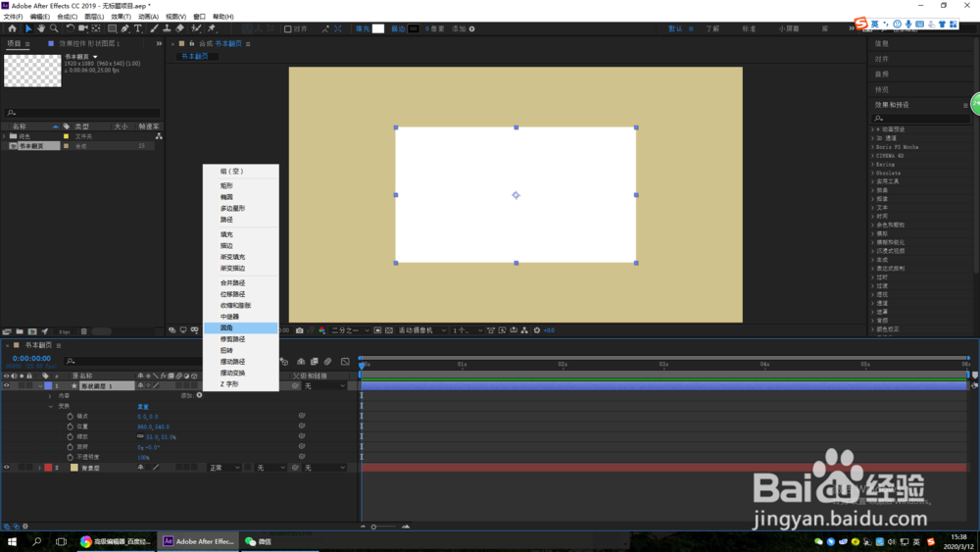Open the 文件(F) menu
The width and height of the screenshot is (980, 552).
coord(13,17)
